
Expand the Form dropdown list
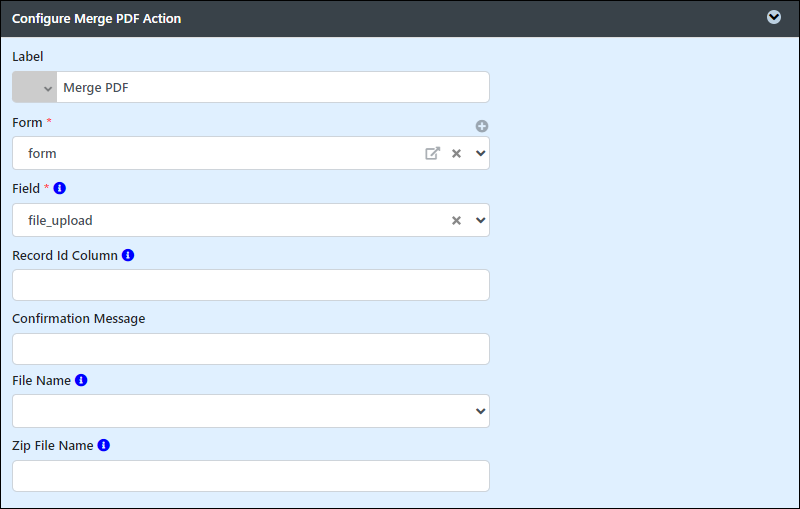coord(480,153)
